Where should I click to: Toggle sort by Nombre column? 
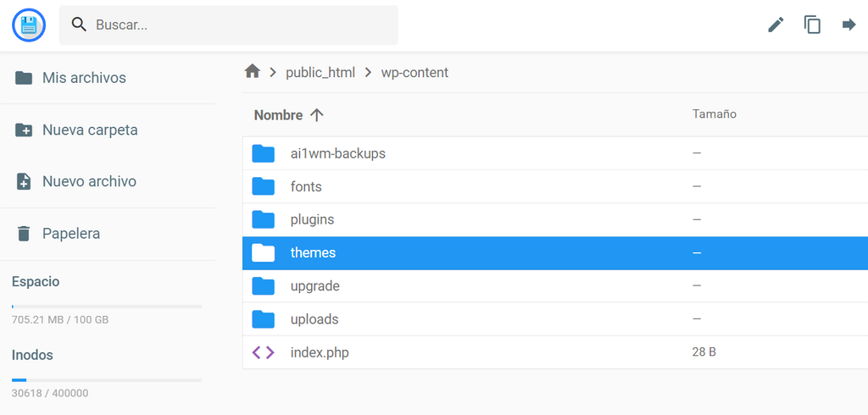278,115
